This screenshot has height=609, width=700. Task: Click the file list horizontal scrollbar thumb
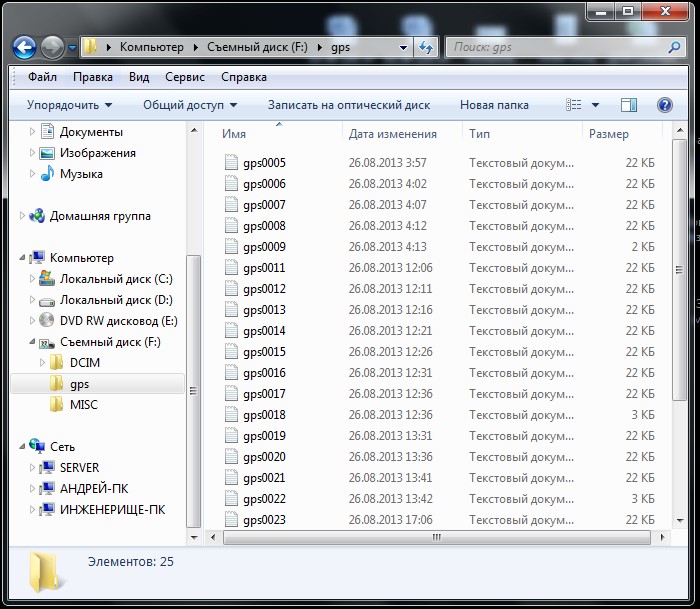[x=437, y=537]
